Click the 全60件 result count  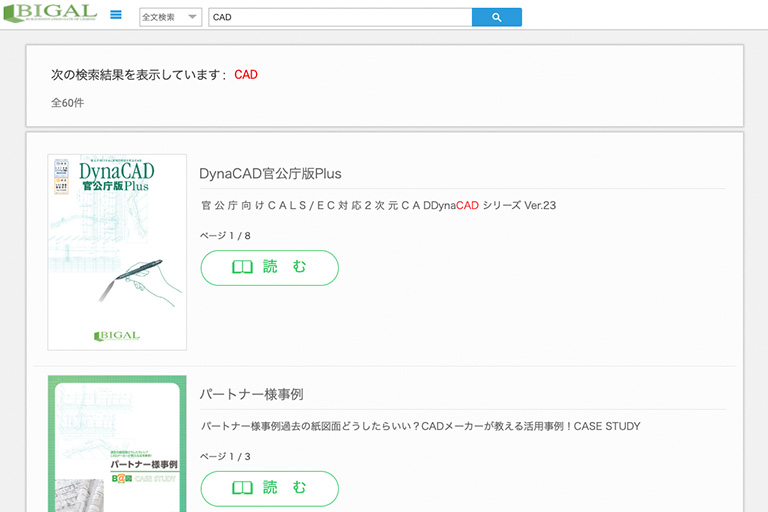pyautogui.click(x=68, y=103)
